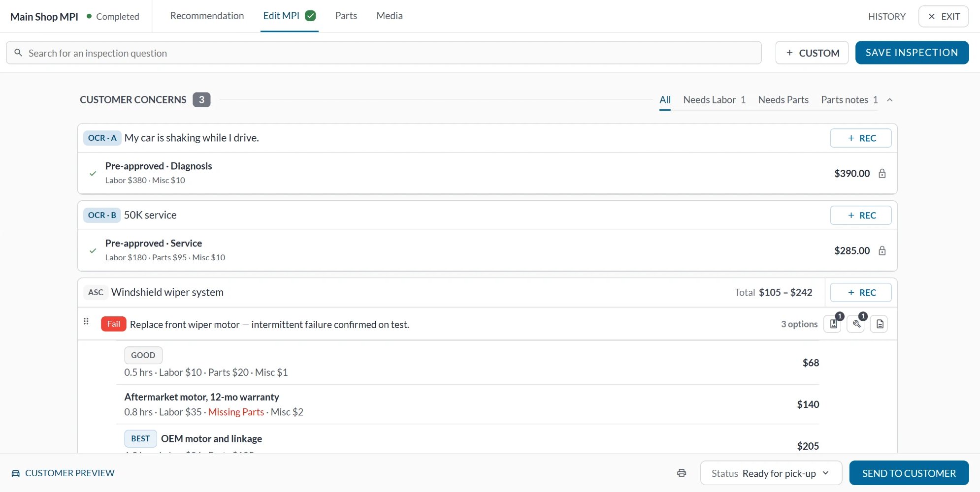Click the drag handle on wiper motor row

pos(86,321)
